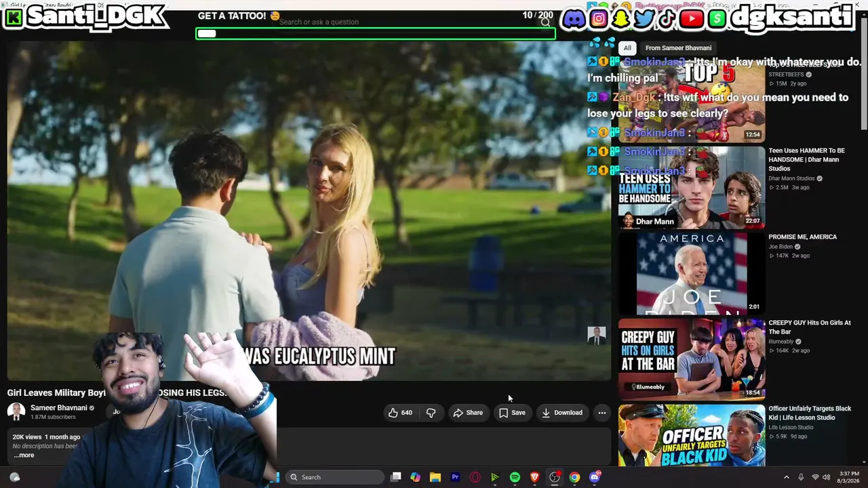Image resolution: width=868 pixels, height=488 pixels.
Task: Open File Explorer from the taskbar
Action: coord(435,477)
